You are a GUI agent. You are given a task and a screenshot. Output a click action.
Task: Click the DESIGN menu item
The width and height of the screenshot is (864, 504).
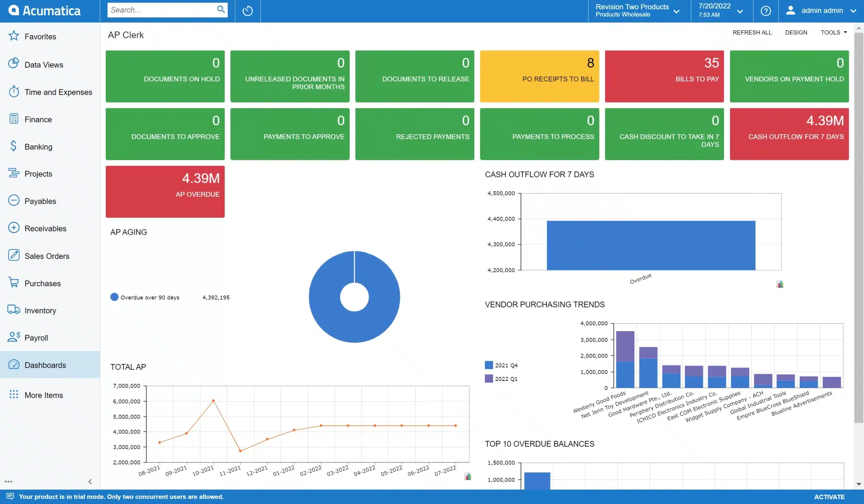point(796,32)
